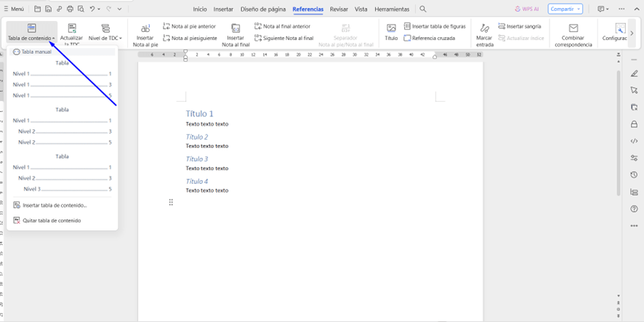Click the pen icon in right sidebar
Image resolution: width=644 pixels, height=322 pixels.
[x=634, y=73]
